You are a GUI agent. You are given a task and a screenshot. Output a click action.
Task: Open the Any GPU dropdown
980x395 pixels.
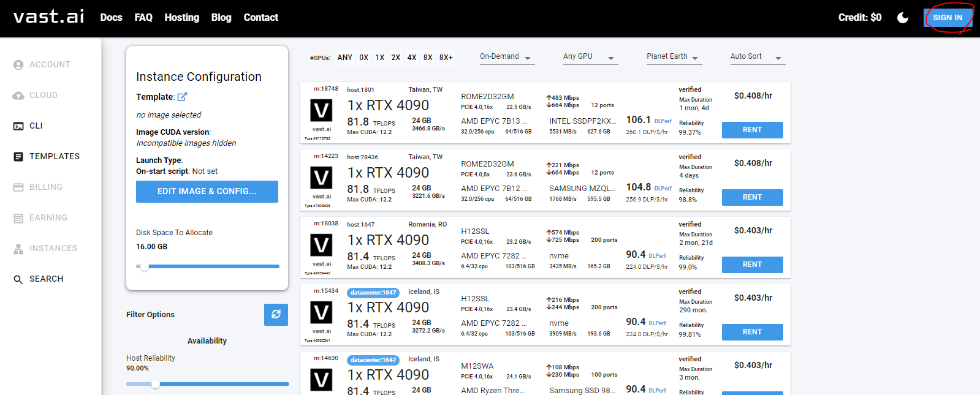point(590,57)
